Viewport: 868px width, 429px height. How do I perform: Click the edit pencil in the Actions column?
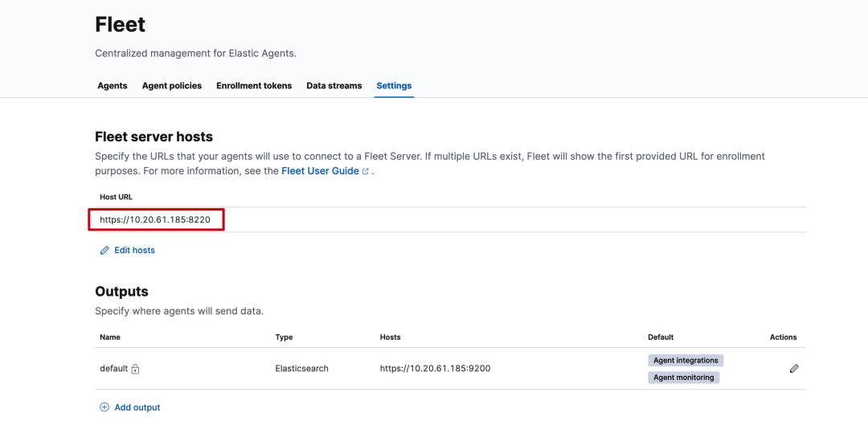794,369
